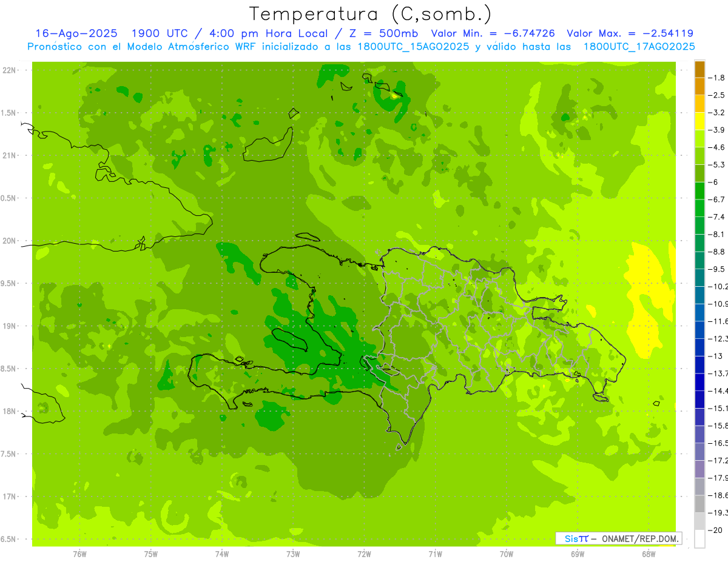The image size is (728, 562).
Task: Click the "SisPI - ONAMET/REP.DOM." credit label
Action: click(618, 538)
